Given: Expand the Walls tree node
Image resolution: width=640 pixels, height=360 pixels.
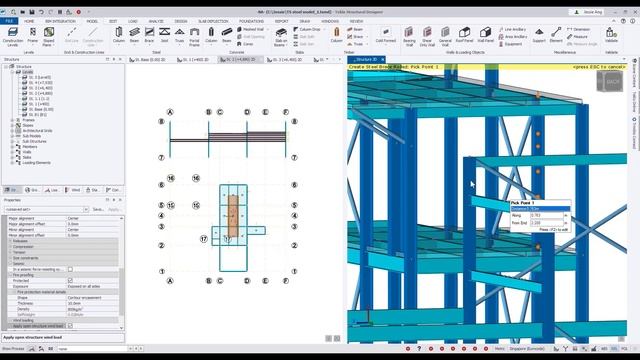Looking at the screenshot, I should (12, 152).
